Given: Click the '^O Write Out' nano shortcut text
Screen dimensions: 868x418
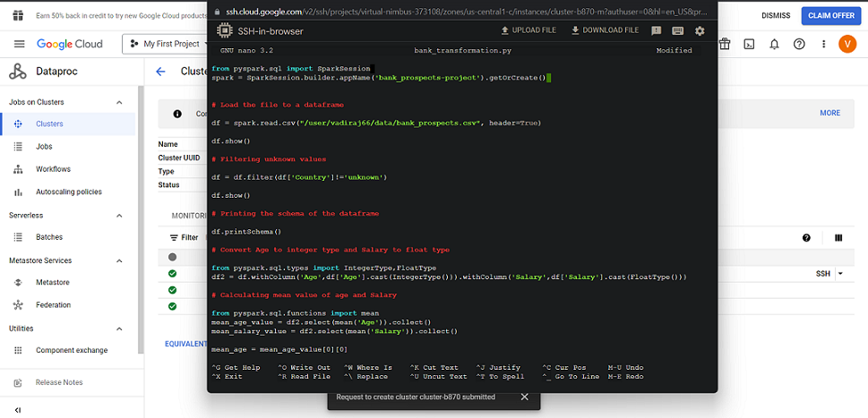Looking at the screenshot, I should pyautogui.click(x=304, y=367).
